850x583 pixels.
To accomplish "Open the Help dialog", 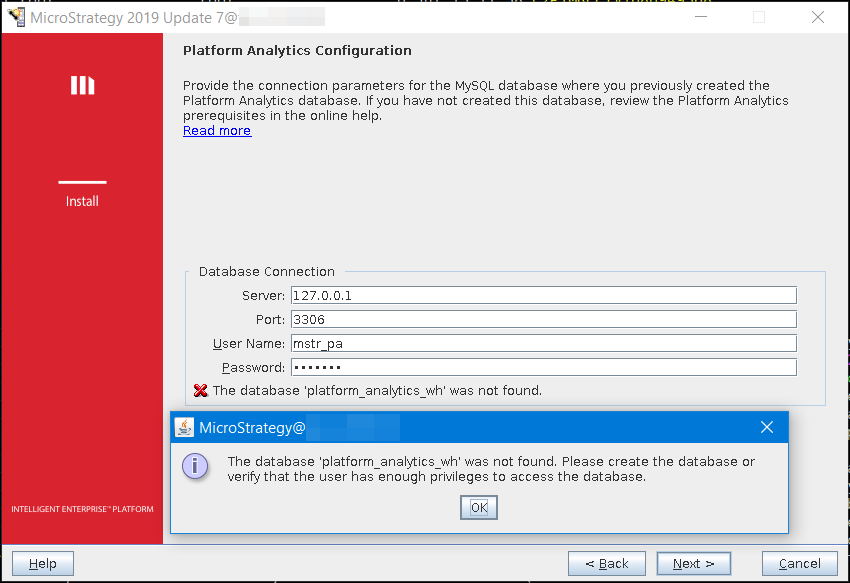I will tap(42, 563).
